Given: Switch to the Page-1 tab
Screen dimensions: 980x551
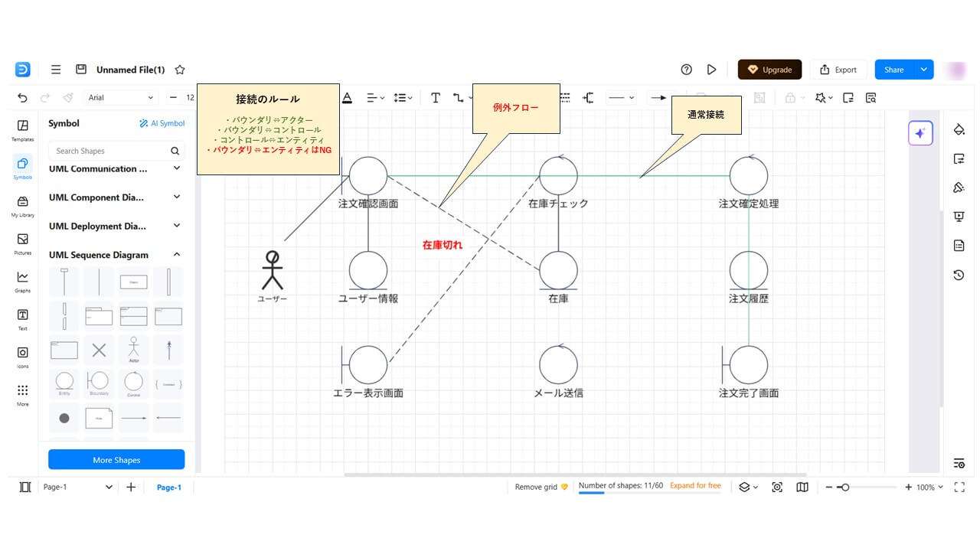Looking at the screenshot, I should coord(168,487).
